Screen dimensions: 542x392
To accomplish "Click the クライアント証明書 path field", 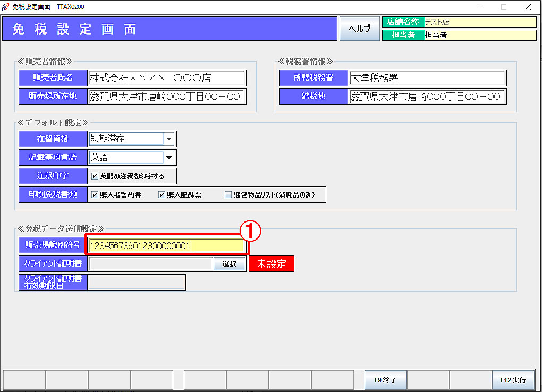I will [151, 264].
